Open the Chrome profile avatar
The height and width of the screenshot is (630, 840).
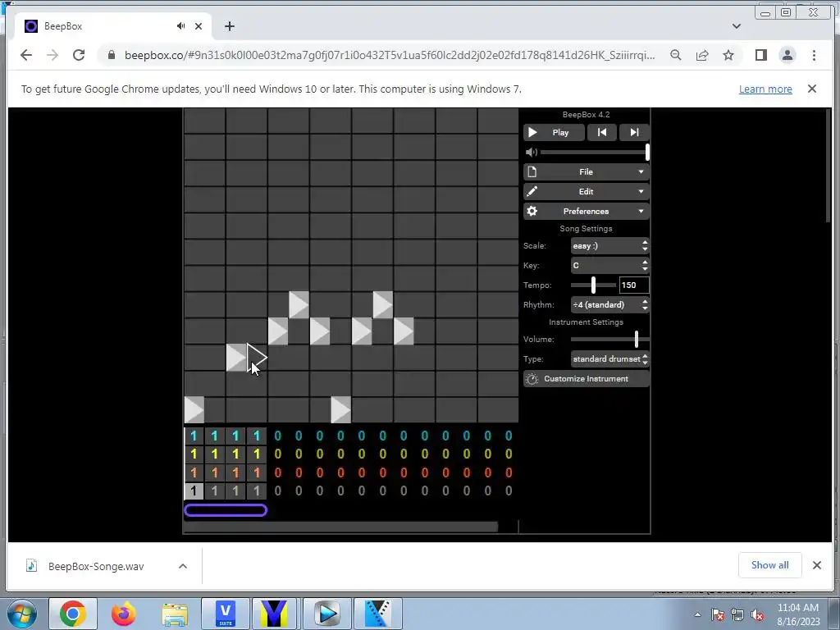(787, 55)
